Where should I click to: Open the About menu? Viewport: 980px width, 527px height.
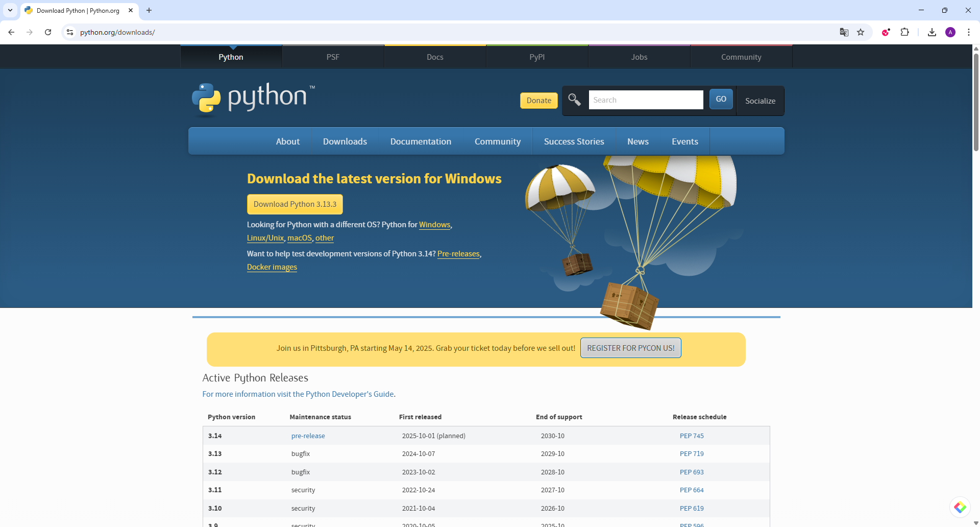288,141
